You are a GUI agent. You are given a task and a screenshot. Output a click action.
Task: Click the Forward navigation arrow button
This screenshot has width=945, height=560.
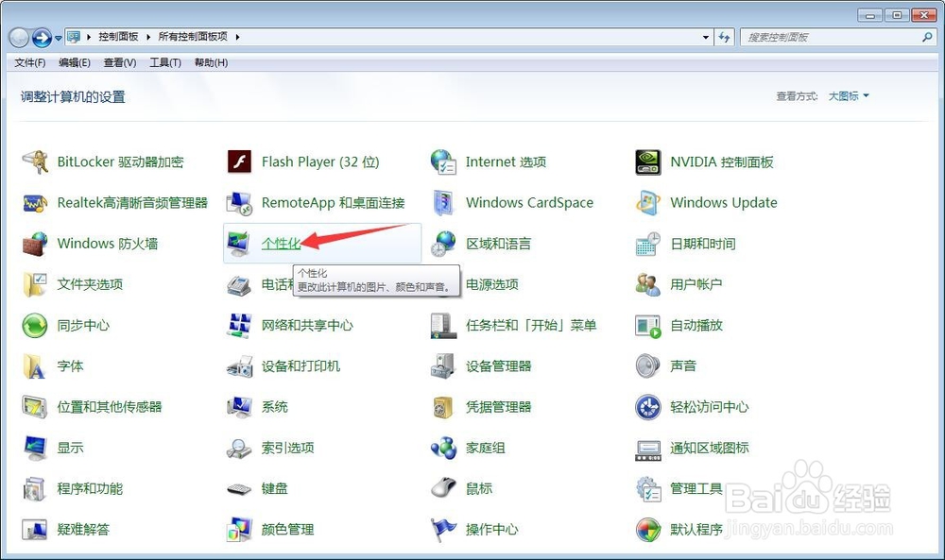(42, 38)
